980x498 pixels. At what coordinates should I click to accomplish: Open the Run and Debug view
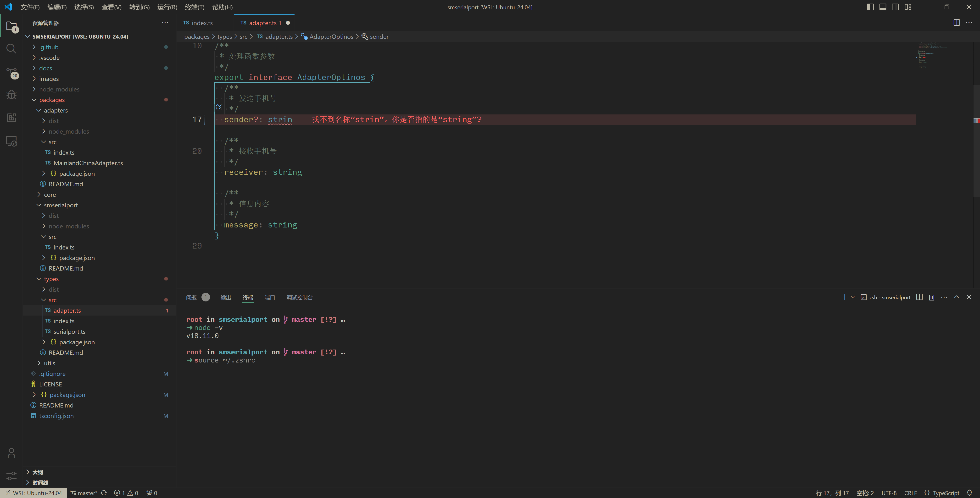pyautogui.click(x=11, y=94)
